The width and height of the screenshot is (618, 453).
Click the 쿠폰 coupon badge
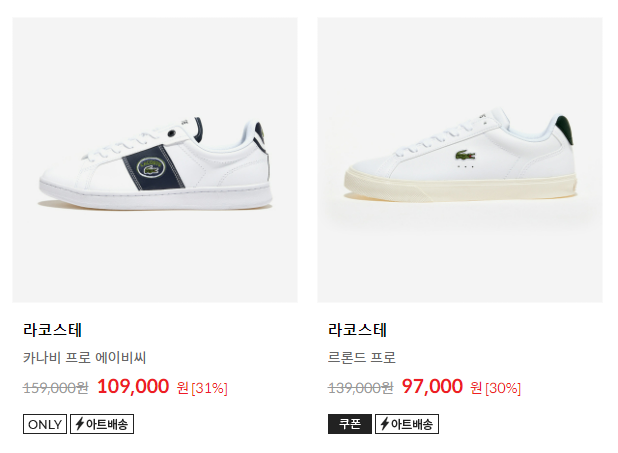click(350, 424)
